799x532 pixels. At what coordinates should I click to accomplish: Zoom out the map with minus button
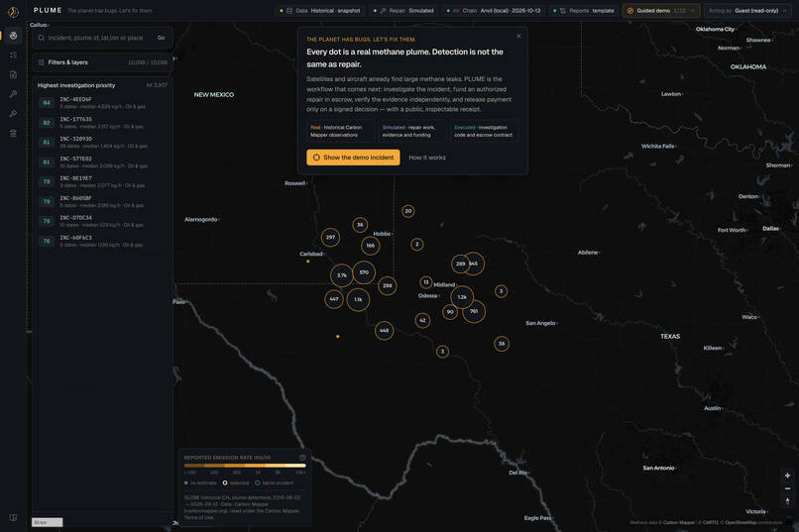pos(787,488)
